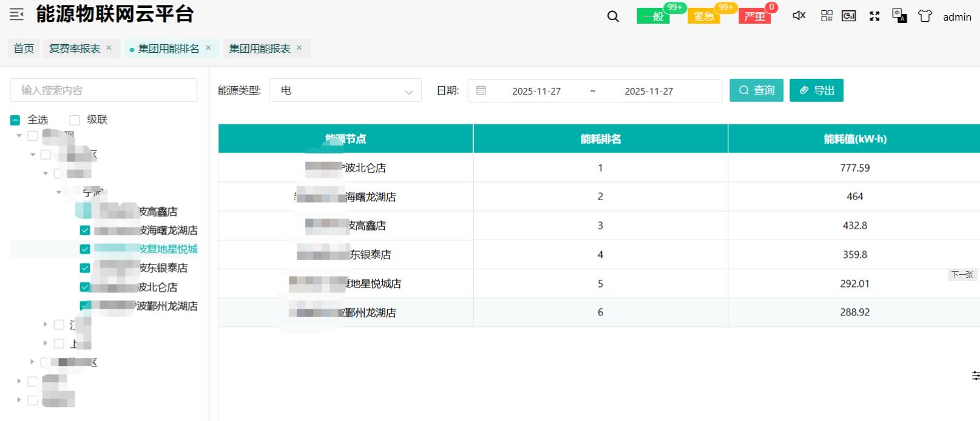
Task: Toggle fullscreen mode icon
Action: tap(874, 16)
